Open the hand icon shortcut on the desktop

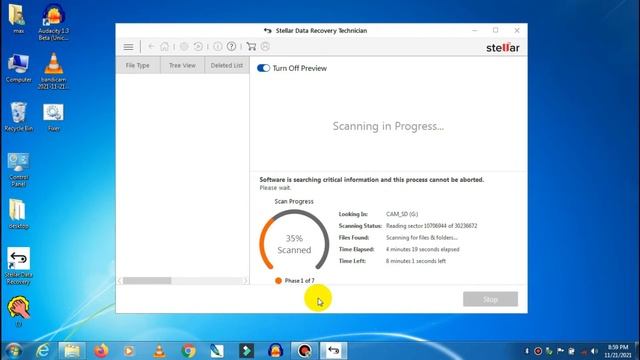click(18, 312)
